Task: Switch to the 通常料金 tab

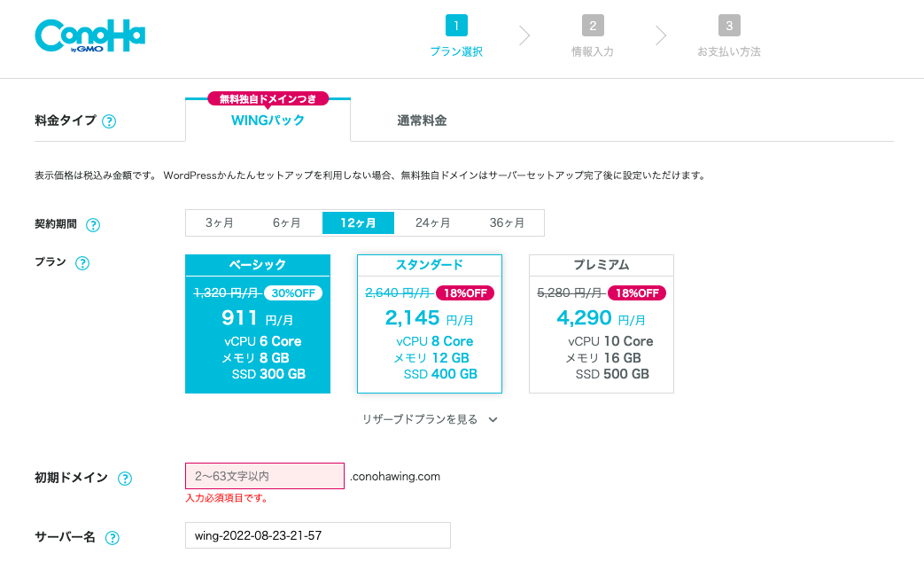Action: (422, 121)
